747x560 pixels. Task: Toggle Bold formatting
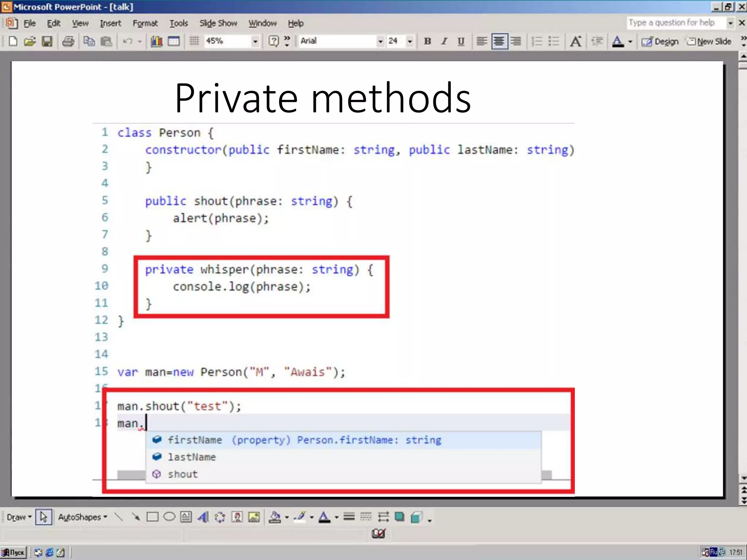427,41
